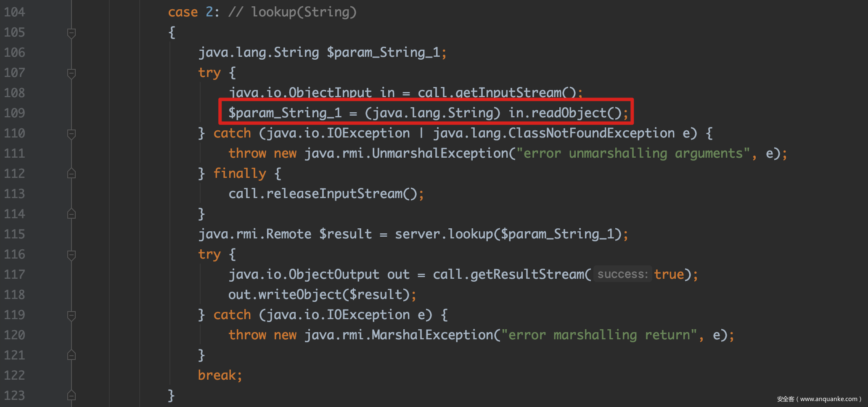Click the fold end marker at line 114
The width and height of the screenshot is (868, 407).
point(71,214)
